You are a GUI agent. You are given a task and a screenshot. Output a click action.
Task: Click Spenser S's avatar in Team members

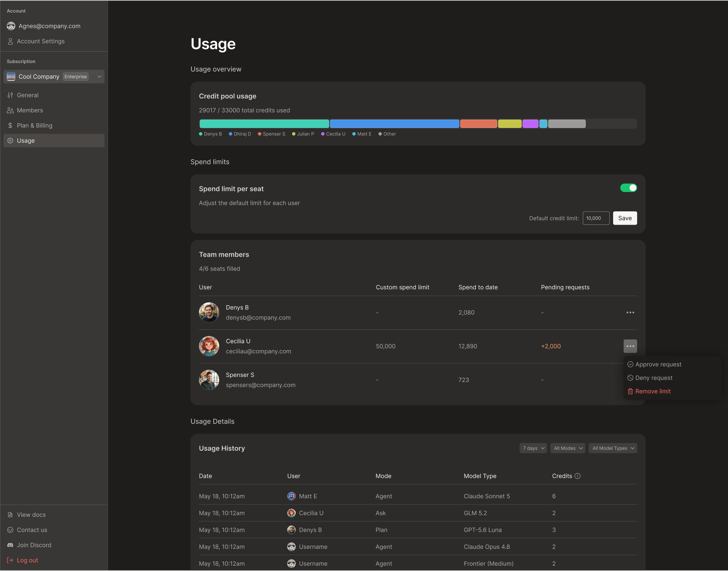coord(209,380)
